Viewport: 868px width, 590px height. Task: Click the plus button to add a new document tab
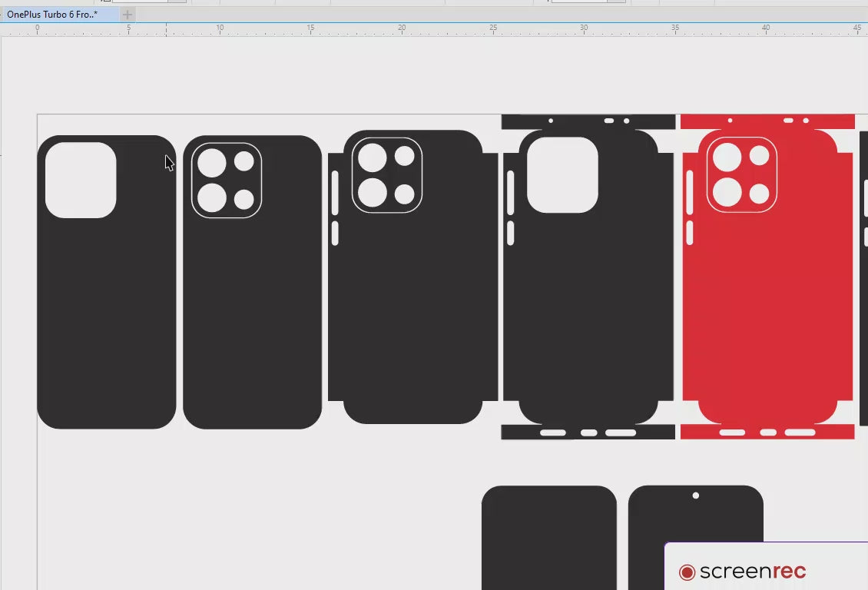[x=128, y=15]
